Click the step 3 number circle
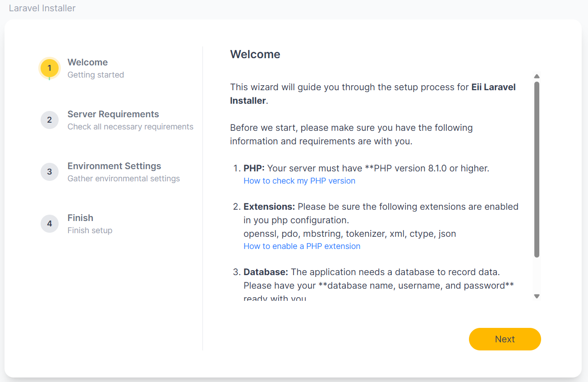The image size is (588, 382). (50, 172)
